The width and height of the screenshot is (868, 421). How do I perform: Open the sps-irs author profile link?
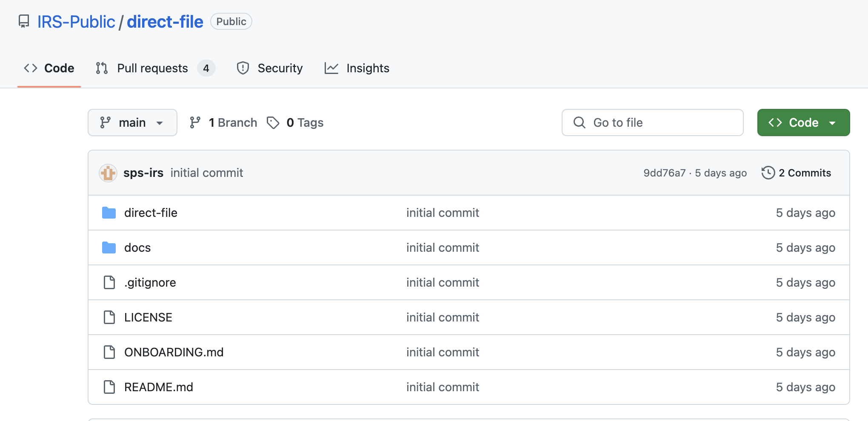click(143, 173)
